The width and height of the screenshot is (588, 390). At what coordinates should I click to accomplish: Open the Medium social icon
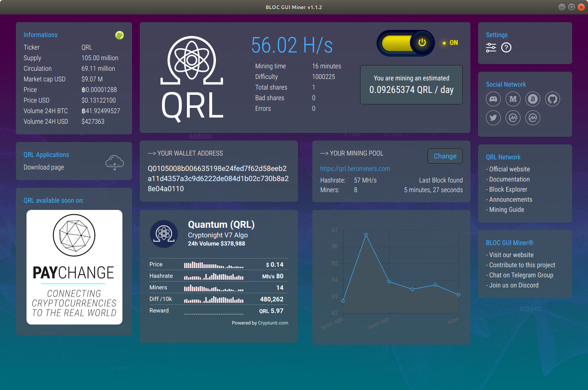[x=513, y=99]
